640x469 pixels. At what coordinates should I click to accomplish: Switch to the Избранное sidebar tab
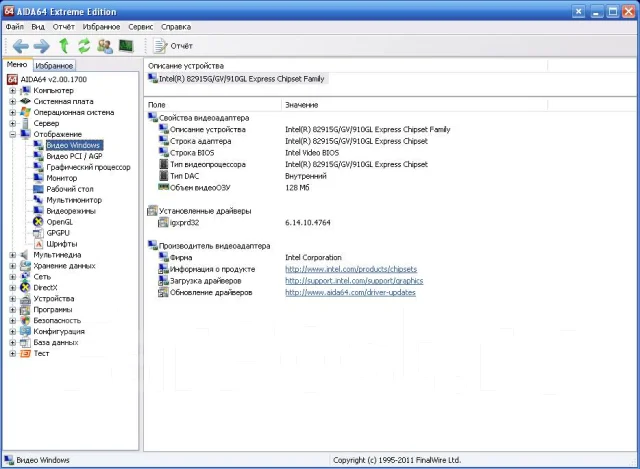pos(54,65)
